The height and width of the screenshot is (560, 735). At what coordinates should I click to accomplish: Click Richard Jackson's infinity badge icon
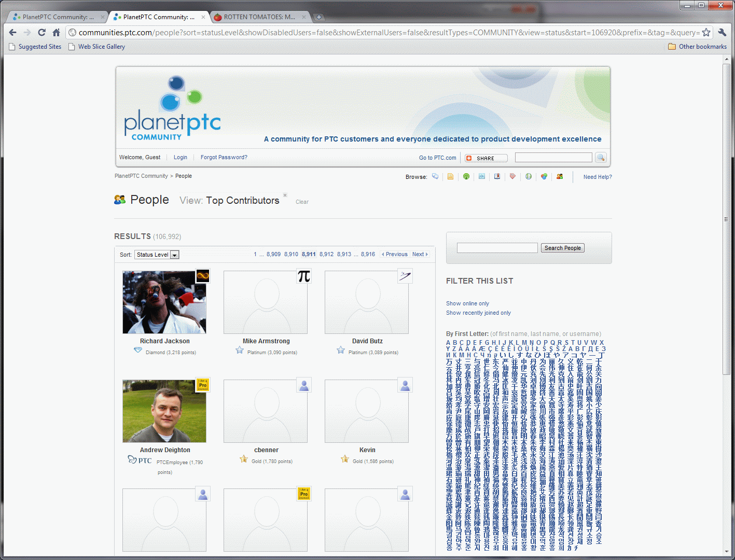[x=203, y=276]
